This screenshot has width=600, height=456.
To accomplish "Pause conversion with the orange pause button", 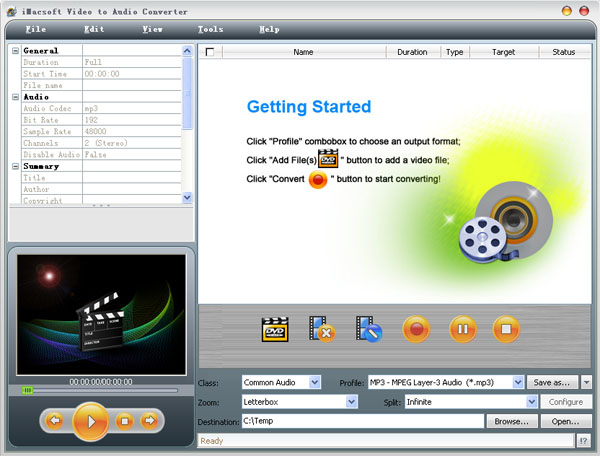I will click(x=462, y=329).
